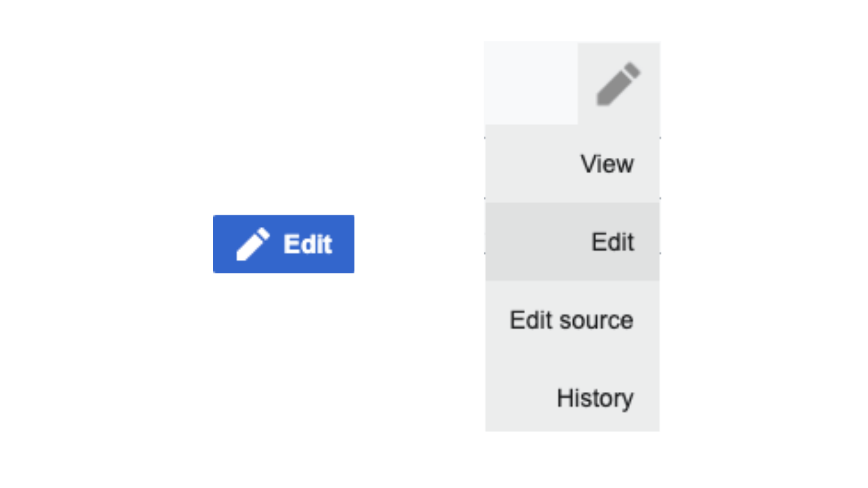Toggle the pencil edit-options dropdown header
Viewport: 868px width, 488px height.
(x=618, y=84)
